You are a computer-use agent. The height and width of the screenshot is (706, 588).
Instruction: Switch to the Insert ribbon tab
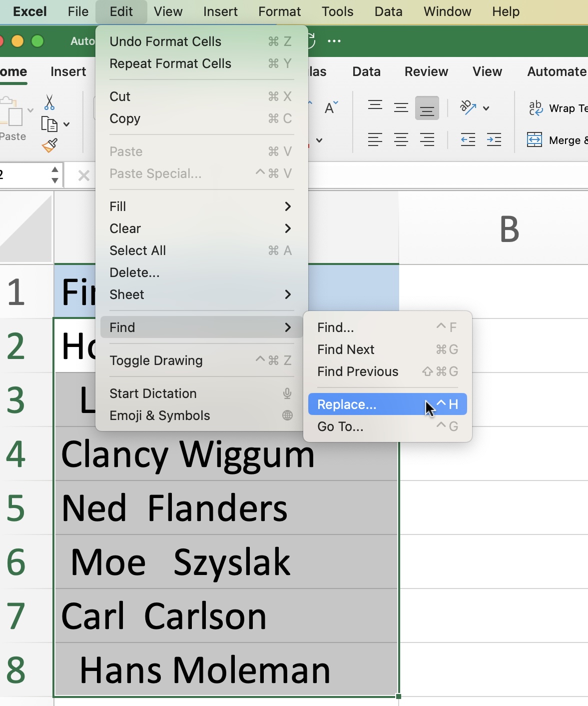pyautogui.click(x=68, y=71)
